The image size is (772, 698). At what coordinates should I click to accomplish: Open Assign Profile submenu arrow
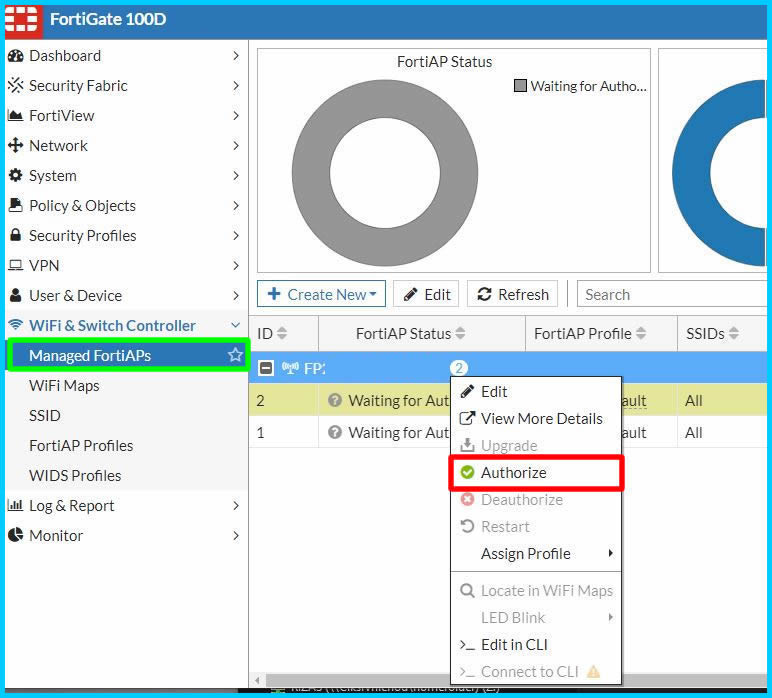(611, 553)
